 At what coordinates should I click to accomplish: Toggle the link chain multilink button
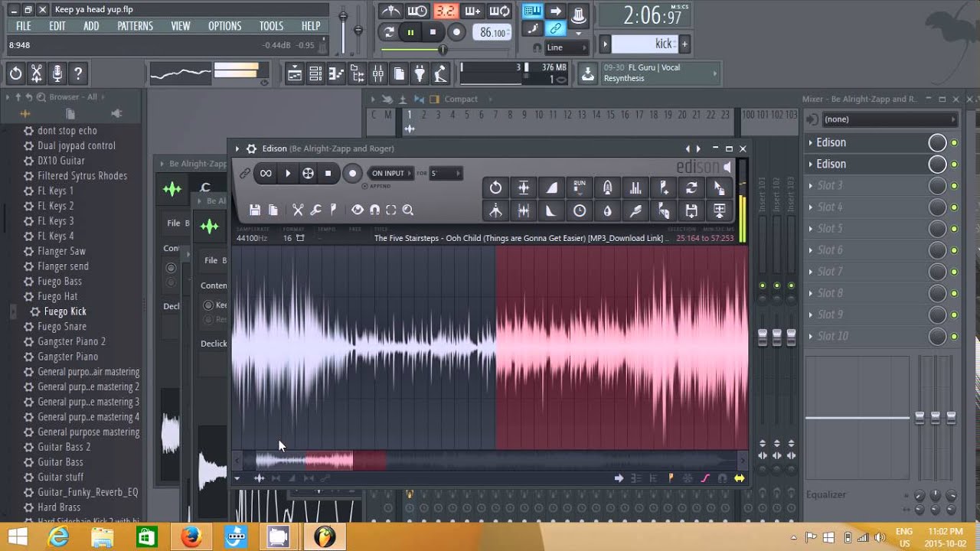[x=556, y=29]
